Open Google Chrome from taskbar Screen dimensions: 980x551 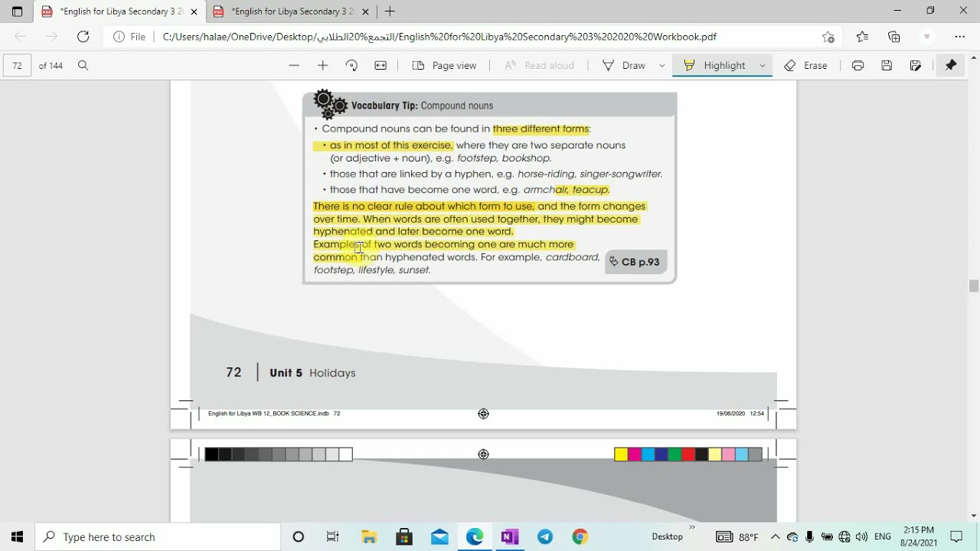tap(580, 537)
